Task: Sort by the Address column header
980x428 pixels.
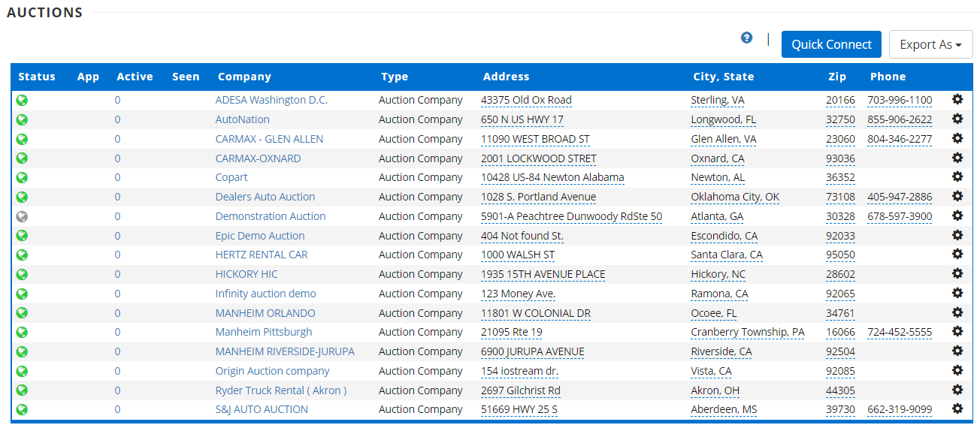Action: [x=506, y=77]
